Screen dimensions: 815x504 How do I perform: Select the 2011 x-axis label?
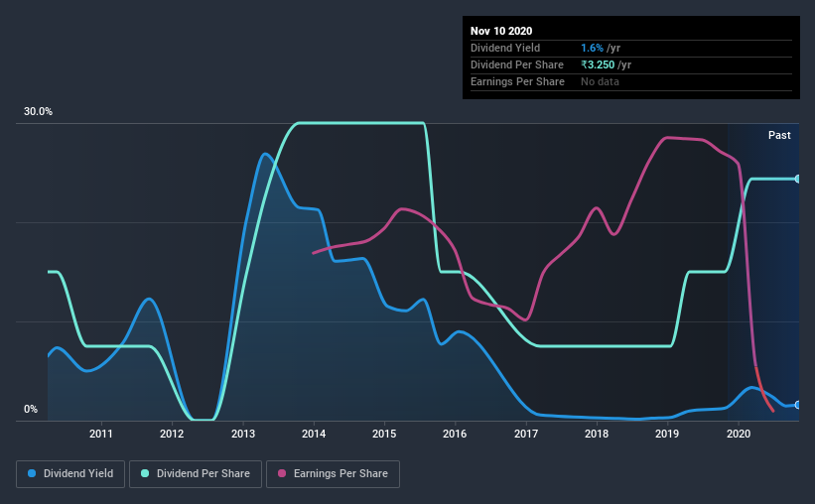pos(101,434)
